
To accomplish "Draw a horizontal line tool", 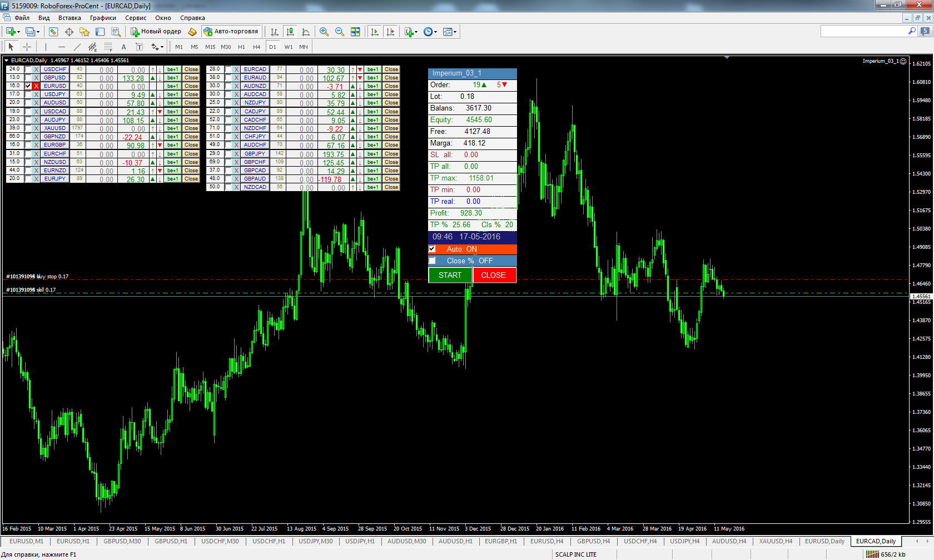I will 61,47.
